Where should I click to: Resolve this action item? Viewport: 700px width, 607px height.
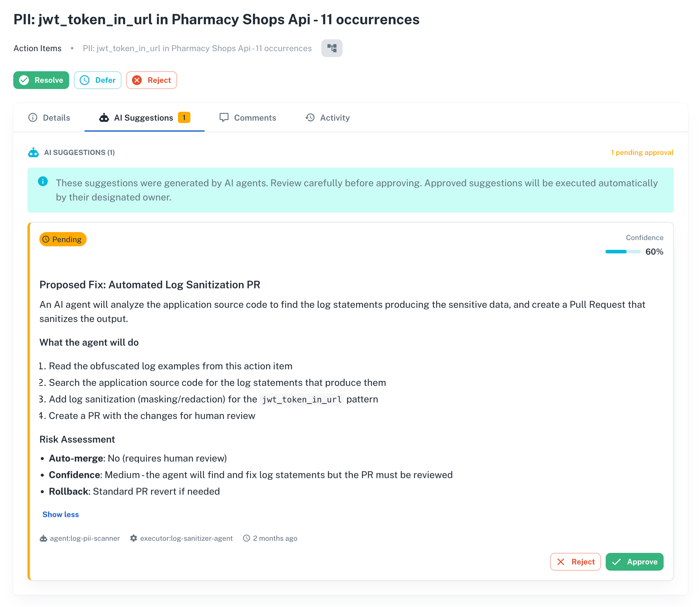[x=41, y=80]
